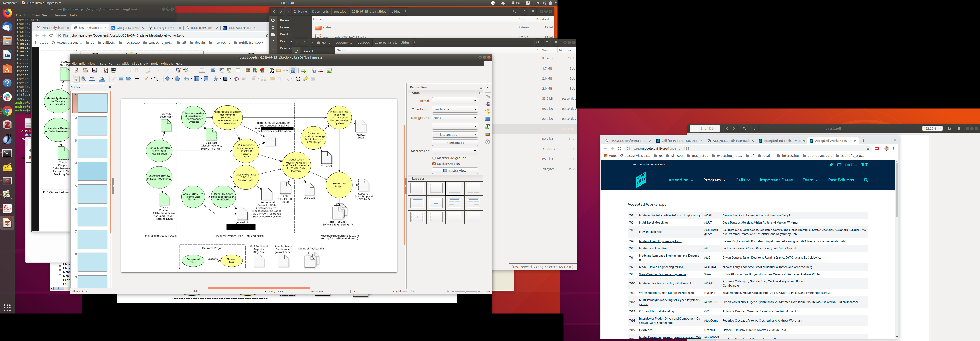Click the Master View button
The image size is (980, 341).
[x=455, y=171]
